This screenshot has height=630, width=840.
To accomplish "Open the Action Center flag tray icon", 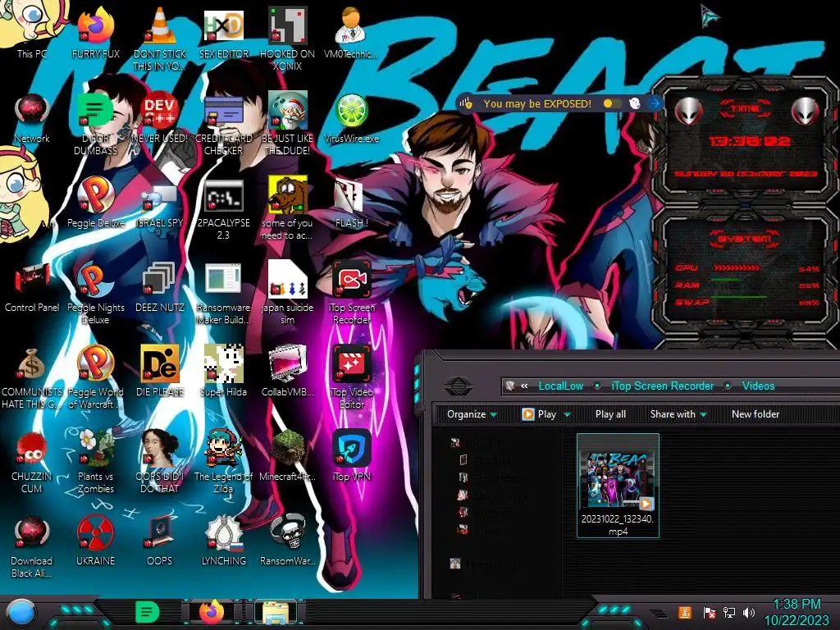I will [x=709, y=612].
